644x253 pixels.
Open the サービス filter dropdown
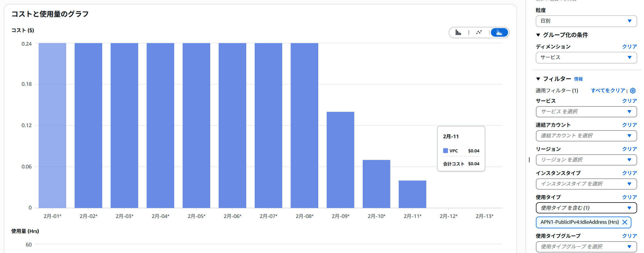(586, 112)
